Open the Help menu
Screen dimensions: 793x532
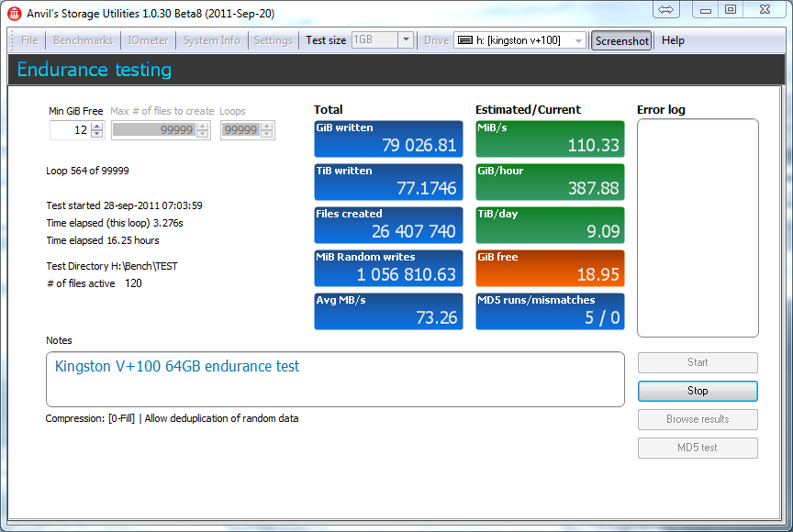(673, 40)
